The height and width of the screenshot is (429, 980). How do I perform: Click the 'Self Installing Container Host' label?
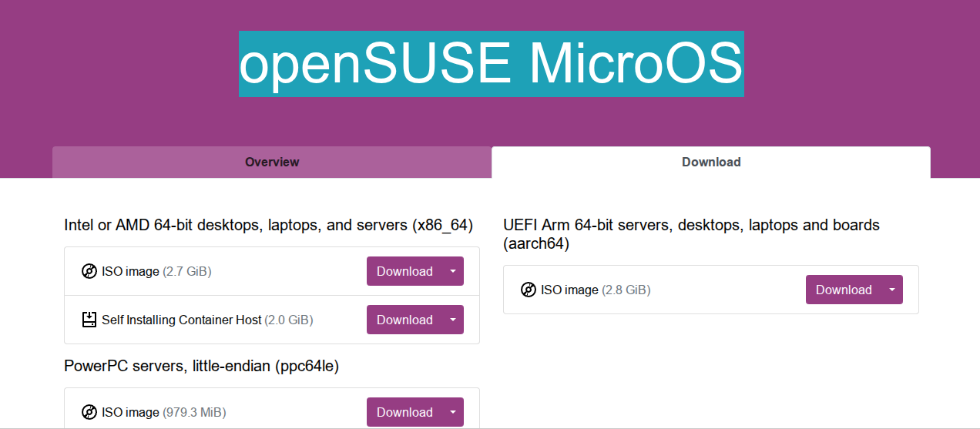(x=182, y=320)
